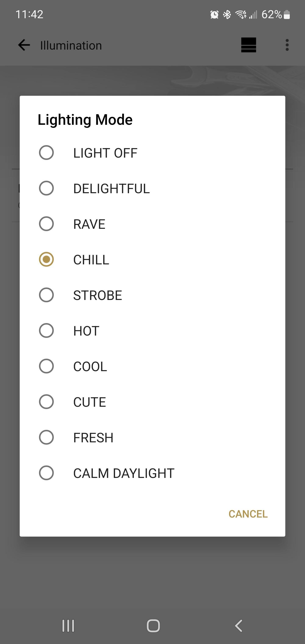
Task: Select the HOT radio button
Action: 47,330
